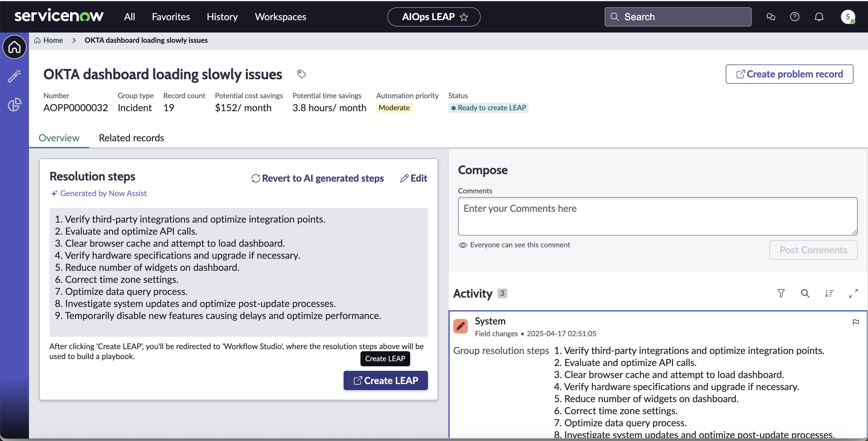The height and width of the screenshot is (441, 868).
Task: Click the AIOps LEAP application pill
Action: coord(434,17)
